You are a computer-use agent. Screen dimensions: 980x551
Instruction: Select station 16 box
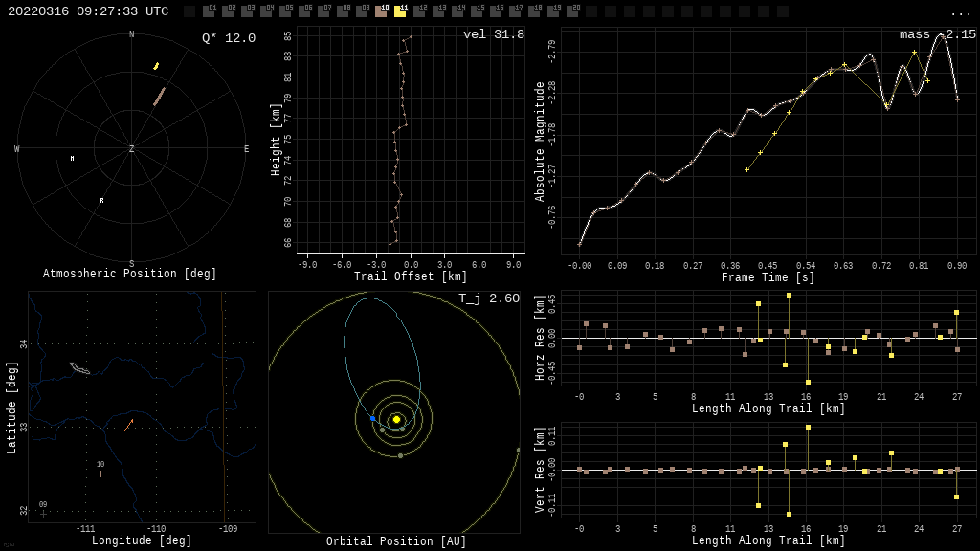coord(496,11)
